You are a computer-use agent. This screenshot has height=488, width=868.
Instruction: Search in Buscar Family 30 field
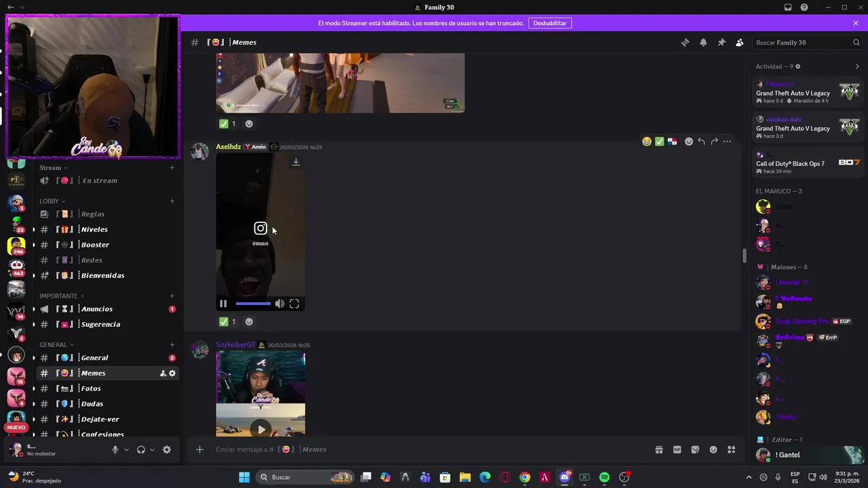pyautogui.click(x=808, y=42)
